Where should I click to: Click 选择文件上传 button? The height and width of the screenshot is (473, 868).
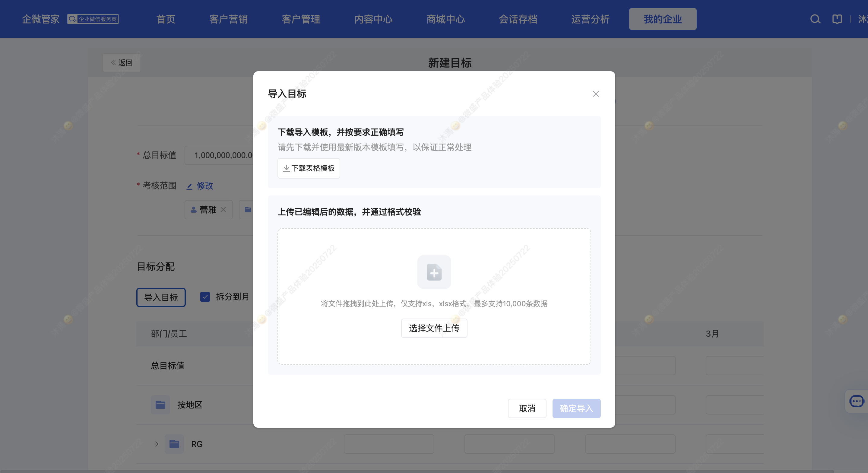click(434, 328)
